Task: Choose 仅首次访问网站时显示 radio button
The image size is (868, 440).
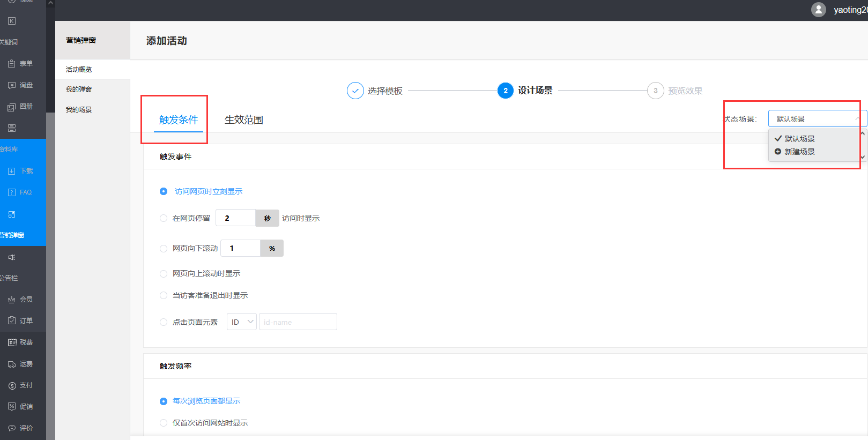Action: click(164, 423)
